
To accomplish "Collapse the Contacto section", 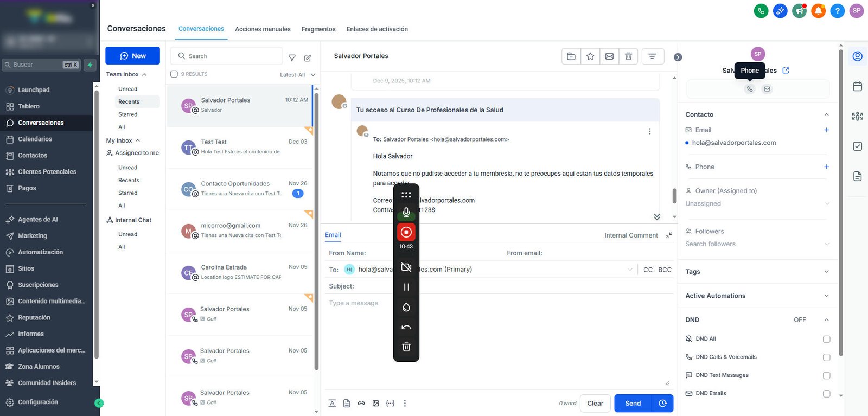I will [827, 114].
